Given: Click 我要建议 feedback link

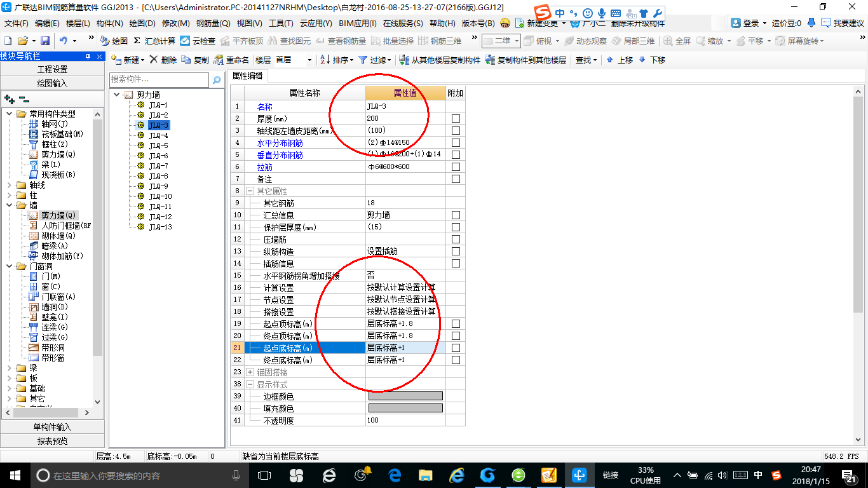Looking at the screenshot, I should (x=843, y=23).
